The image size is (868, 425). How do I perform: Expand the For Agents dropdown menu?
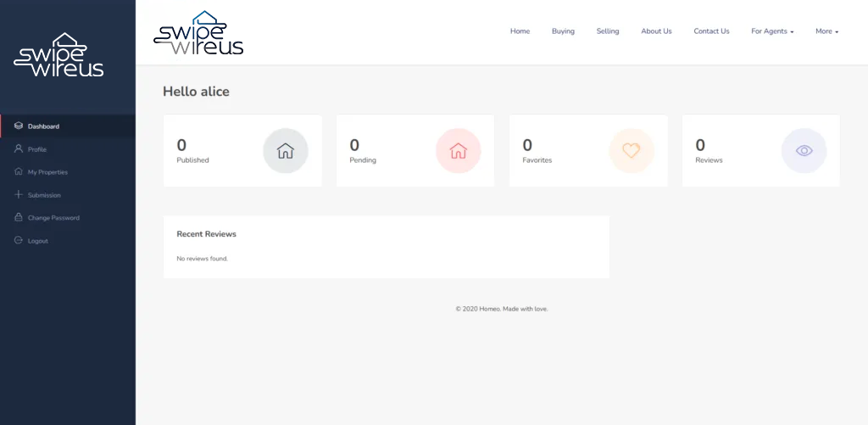(x=772, y=31)
